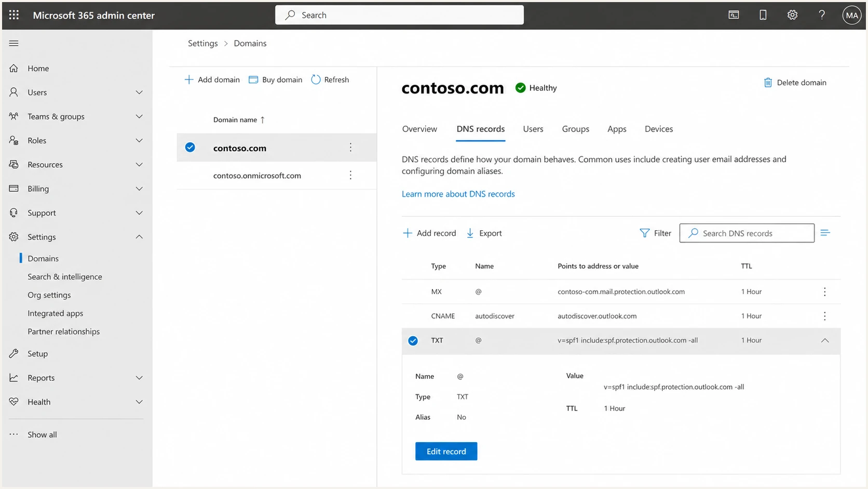
Task: Click the Delete domain trash icon
Action: [x=768, y=83]
